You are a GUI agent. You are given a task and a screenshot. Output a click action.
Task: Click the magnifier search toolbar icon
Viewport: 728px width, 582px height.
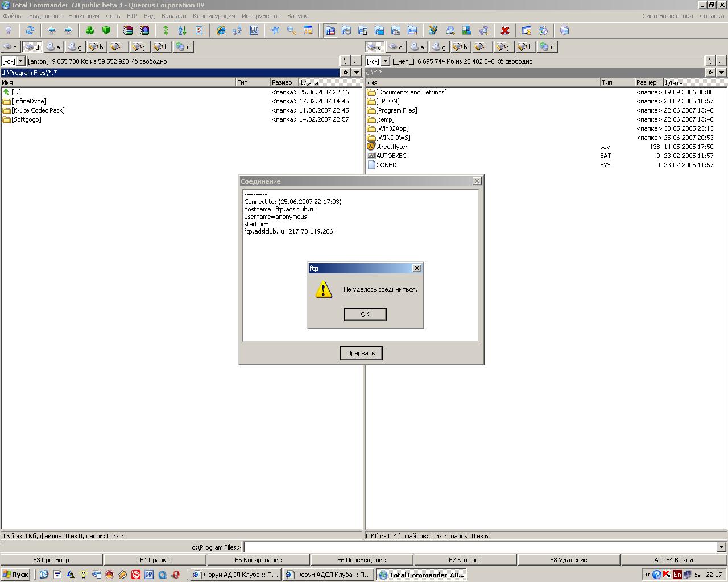coord(292,30)
